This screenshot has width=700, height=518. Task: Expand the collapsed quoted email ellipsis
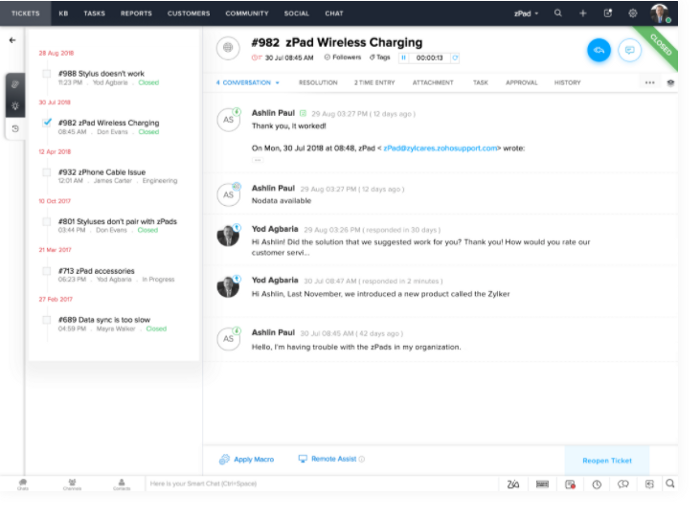[x=257, y=160]
